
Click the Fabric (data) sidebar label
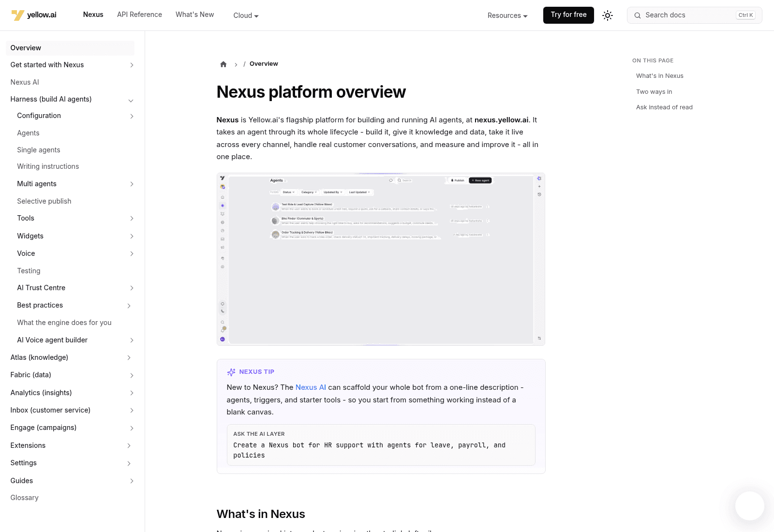30,375
